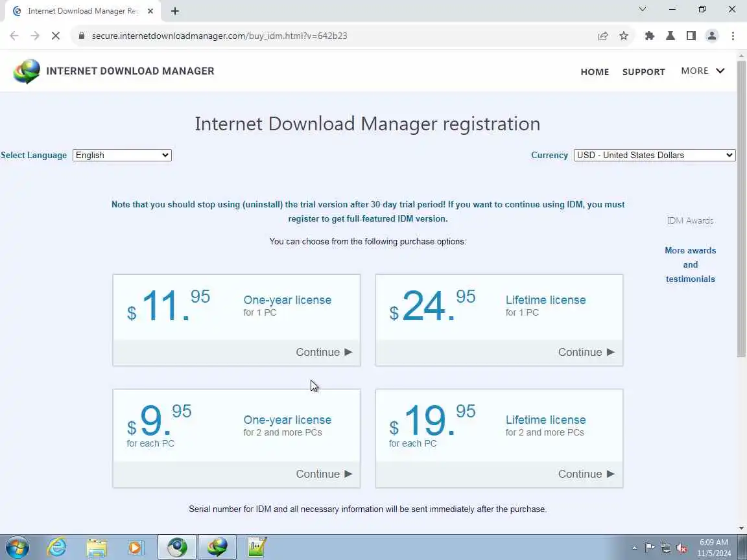
Task: Open a new tab with the plus button
Action: pyautogui.click(x=175, y=11)
